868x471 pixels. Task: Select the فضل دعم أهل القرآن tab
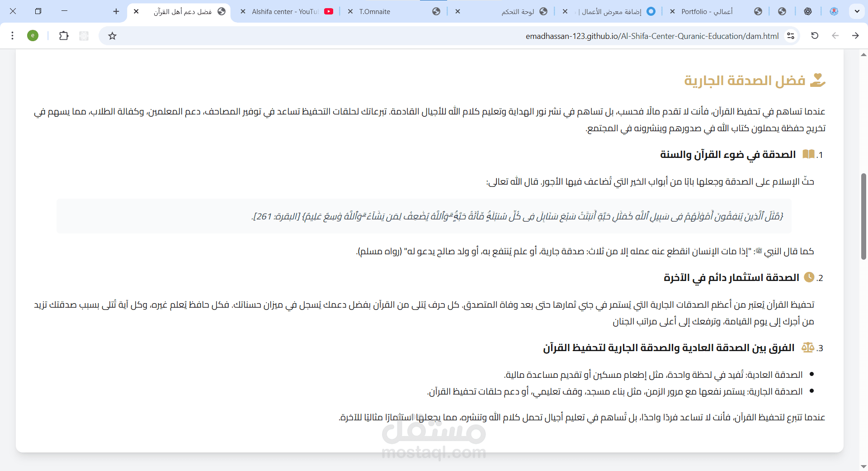click(x=180, y=11)
